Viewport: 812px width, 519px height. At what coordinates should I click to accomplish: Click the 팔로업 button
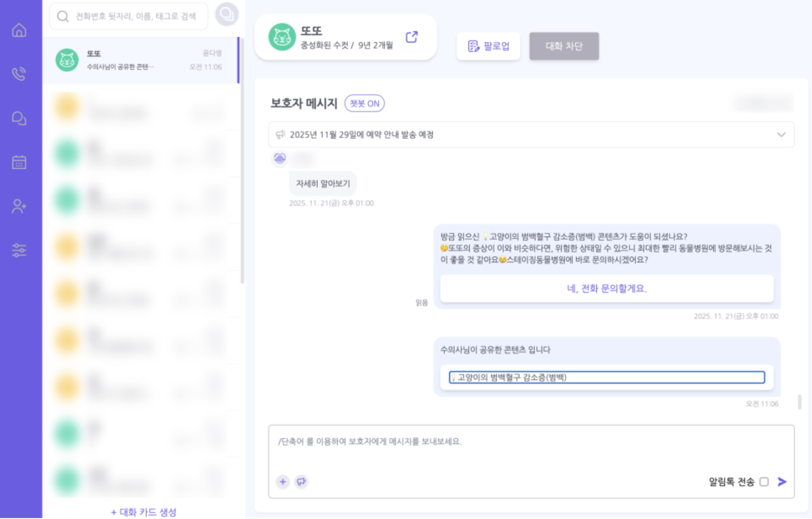488,46
